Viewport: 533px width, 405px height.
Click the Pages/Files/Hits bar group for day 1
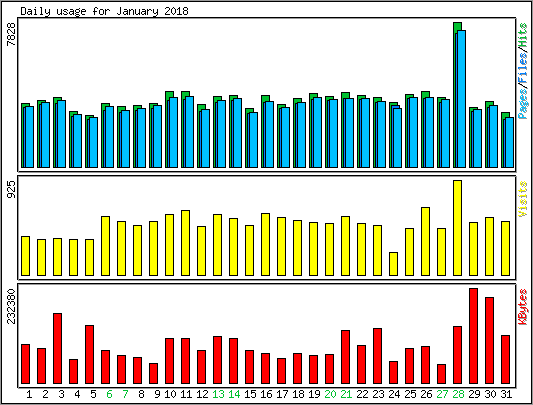[x=28, y=135]
